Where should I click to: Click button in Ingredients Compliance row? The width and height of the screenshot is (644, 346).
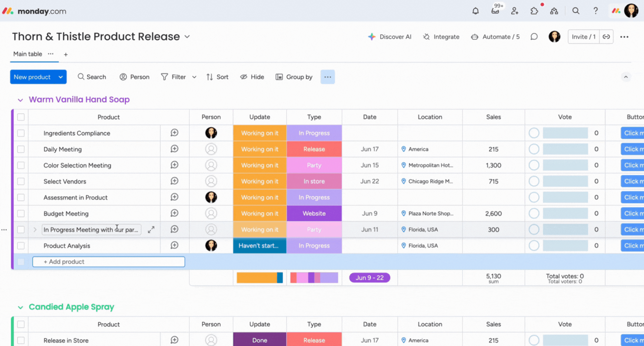click(x=632, y=133)
